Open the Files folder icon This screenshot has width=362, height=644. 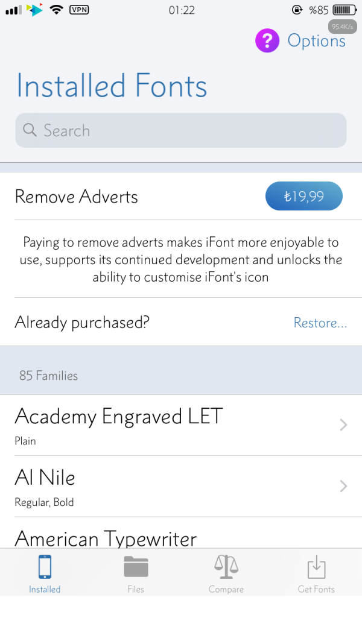click(x=136, y=567)
